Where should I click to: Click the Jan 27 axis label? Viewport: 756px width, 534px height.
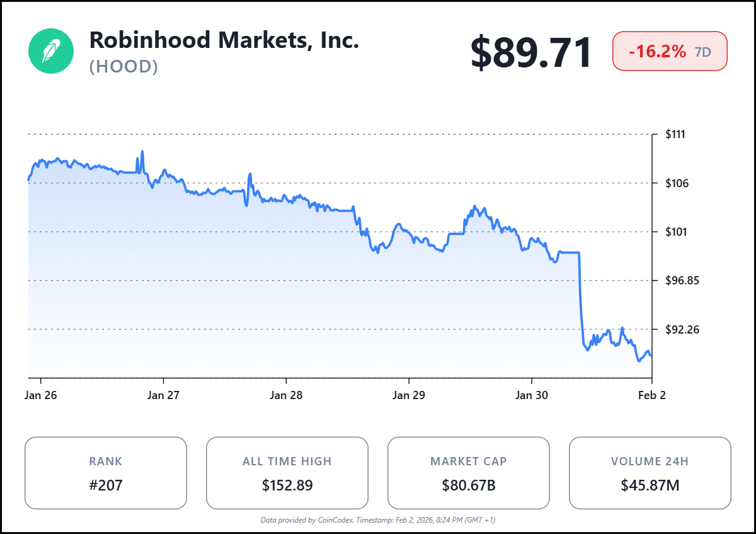[x=164, y=396]
